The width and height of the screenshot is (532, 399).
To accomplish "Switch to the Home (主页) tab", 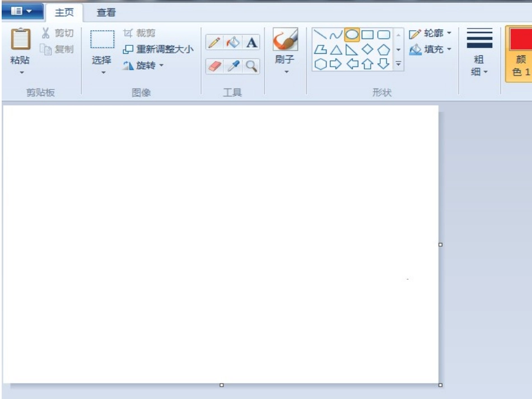I will point(64,12).
